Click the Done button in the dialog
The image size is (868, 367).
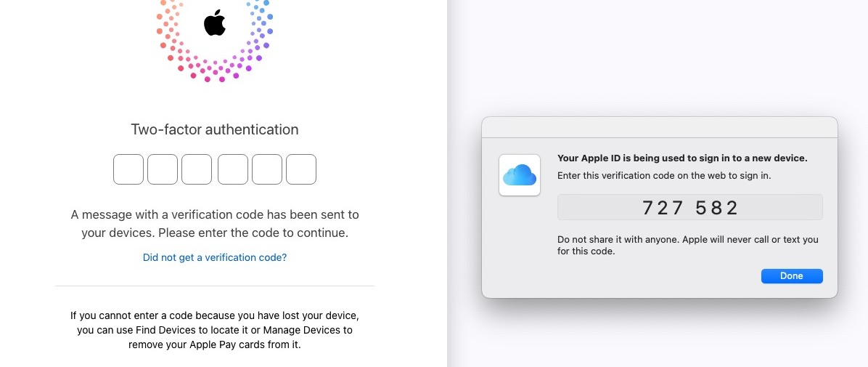point(792,276)
